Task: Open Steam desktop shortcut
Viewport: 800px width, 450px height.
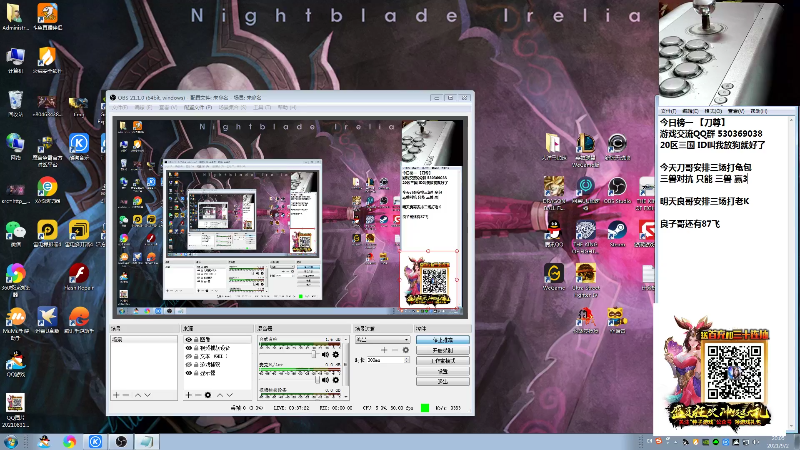Action: click(617, 234)
